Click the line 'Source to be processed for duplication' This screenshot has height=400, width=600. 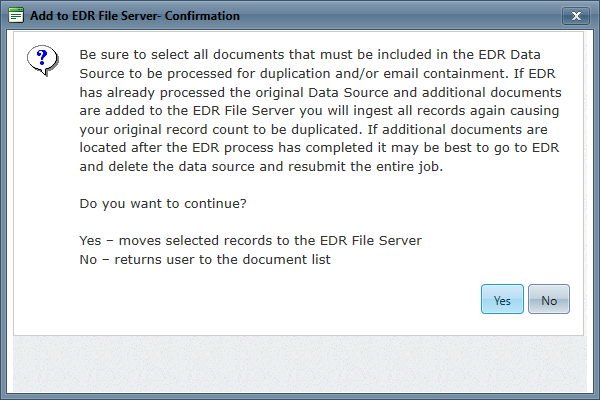tap(317, 73)
